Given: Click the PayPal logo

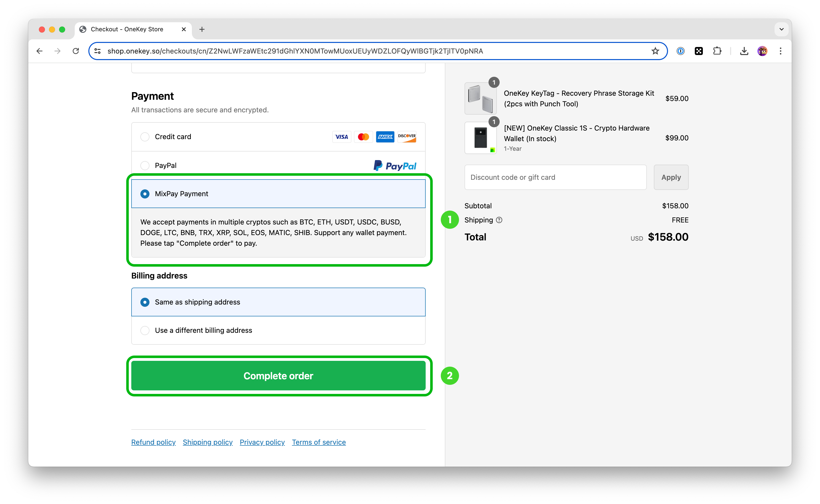Looking at the screenshot, I should click(395, 166).
